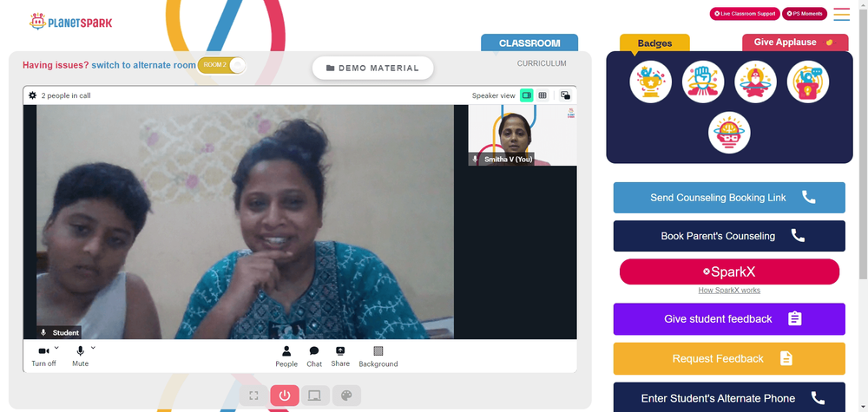Open DEMO MATERIAL folder
Viewport: 868px width, 412px height.
(372, 68)
